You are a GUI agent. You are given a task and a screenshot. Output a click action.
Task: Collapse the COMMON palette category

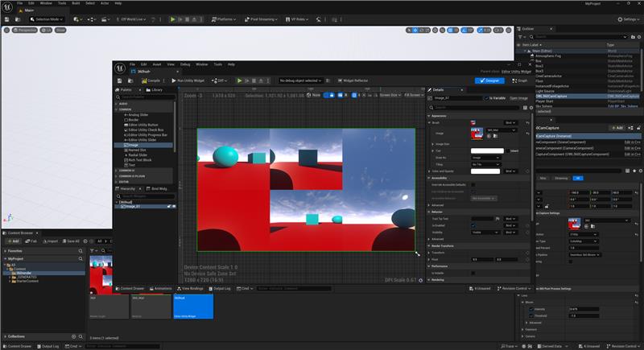117,109
